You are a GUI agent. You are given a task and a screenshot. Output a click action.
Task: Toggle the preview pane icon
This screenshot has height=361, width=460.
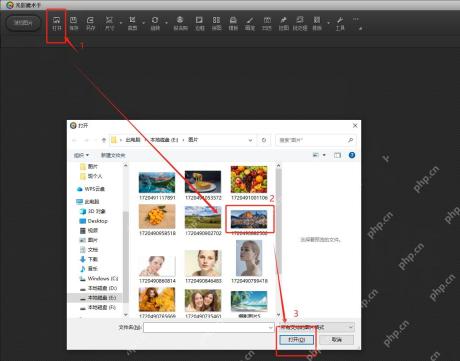click(x=338, y=155)
